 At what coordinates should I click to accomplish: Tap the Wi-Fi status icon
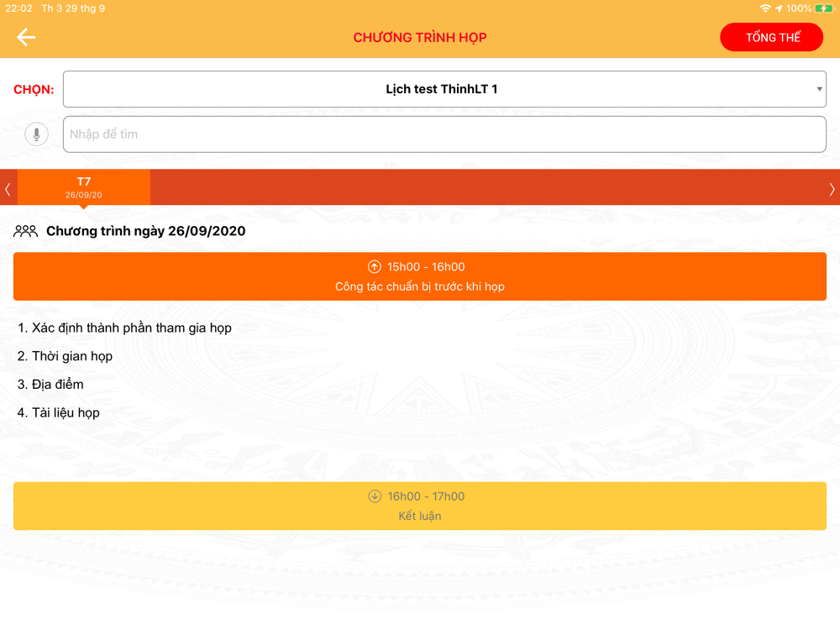point(765,8)
